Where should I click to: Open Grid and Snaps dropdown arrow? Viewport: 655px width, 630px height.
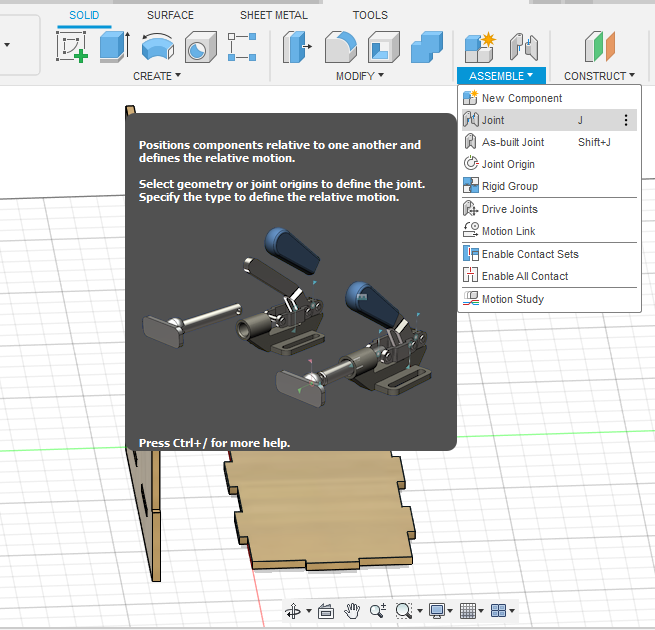[481, 611]
